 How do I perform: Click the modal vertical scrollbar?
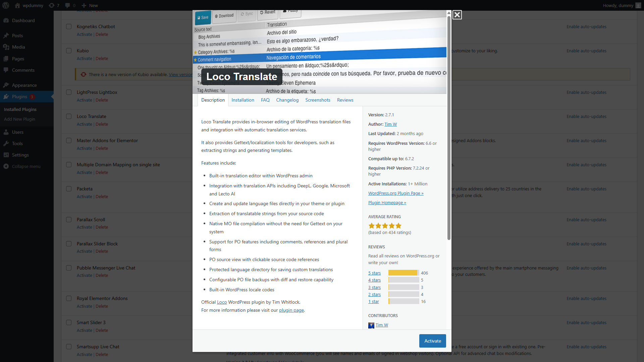click(449, 127)
